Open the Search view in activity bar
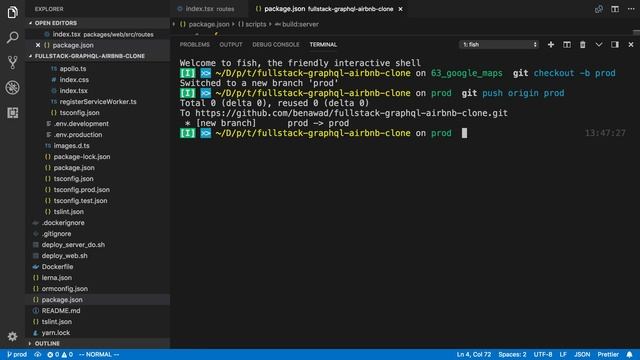The width and height of the screenshot is (640, 360). coord(12,38)
